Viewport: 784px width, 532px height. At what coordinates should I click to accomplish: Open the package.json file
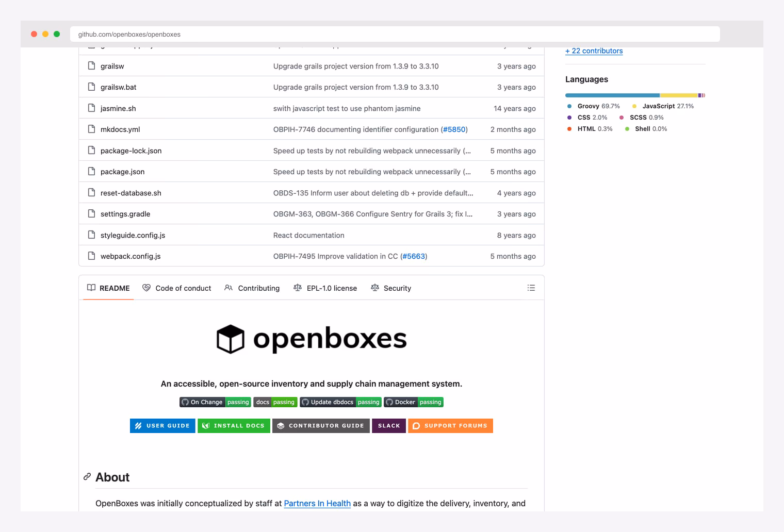(x=122, y=172)
